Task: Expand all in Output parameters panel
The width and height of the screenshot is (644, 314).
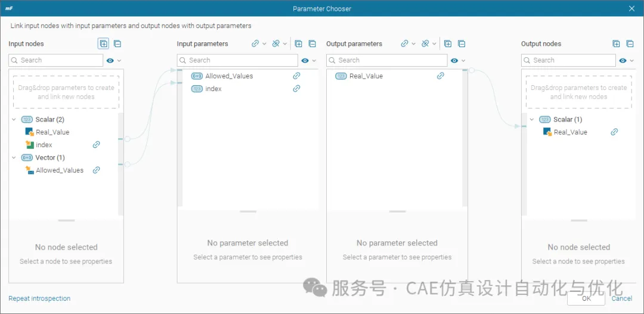Action: pos(448,43)
